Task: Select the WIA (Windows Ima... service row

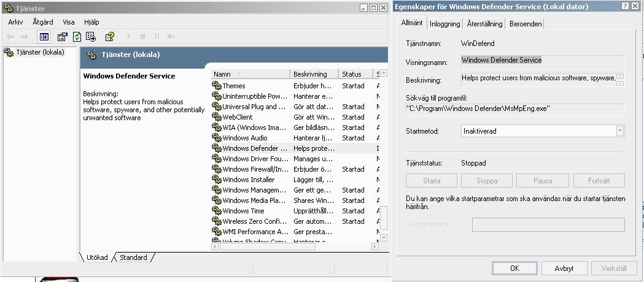Action: [295, 128]
